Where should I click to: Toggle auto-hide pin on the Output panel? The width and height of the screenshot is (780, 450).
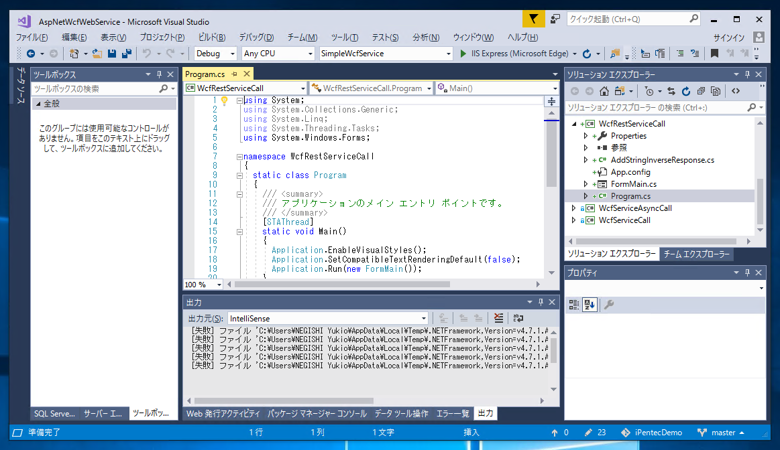(541, 302)
